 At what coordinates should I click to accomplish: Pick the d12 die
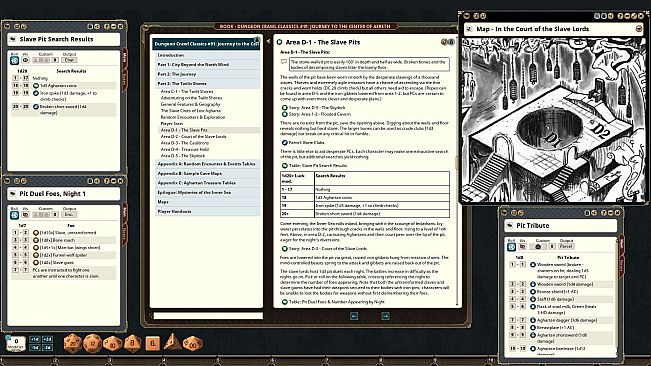tap(93, 343)
